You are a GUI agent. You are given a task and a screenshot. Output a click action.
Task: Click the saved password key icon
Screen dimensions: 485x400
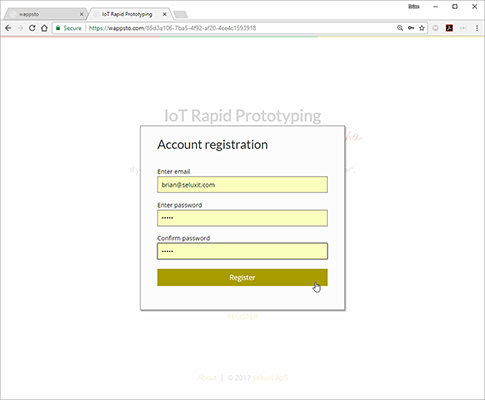[411, 28]
